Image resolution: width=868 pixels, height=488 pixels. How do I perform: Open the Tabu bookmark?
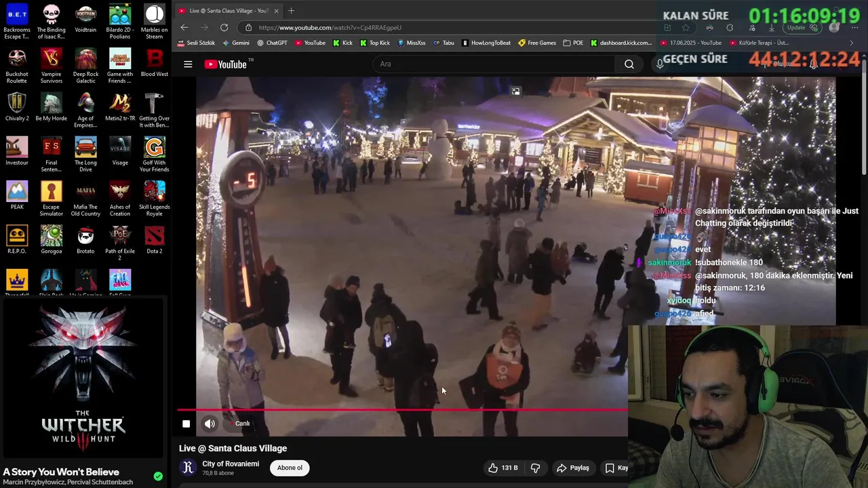pos(443,43)
